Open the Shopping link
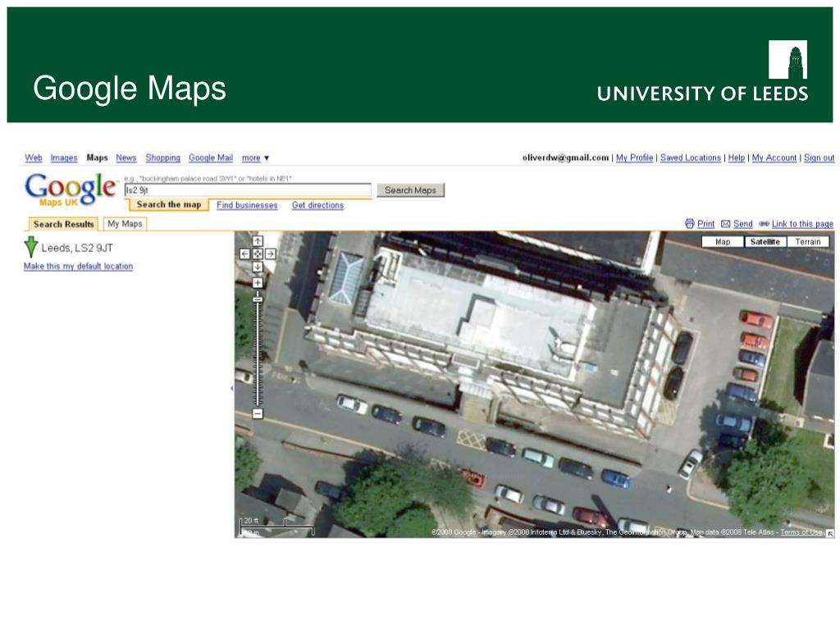The height and width of the screenshot is (630, 840). tap(163, 157)
